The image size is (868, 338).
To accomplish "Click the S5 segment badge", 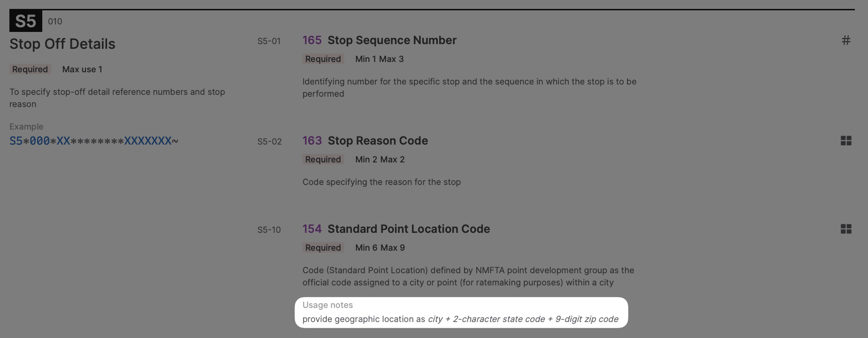I will 26,21.
